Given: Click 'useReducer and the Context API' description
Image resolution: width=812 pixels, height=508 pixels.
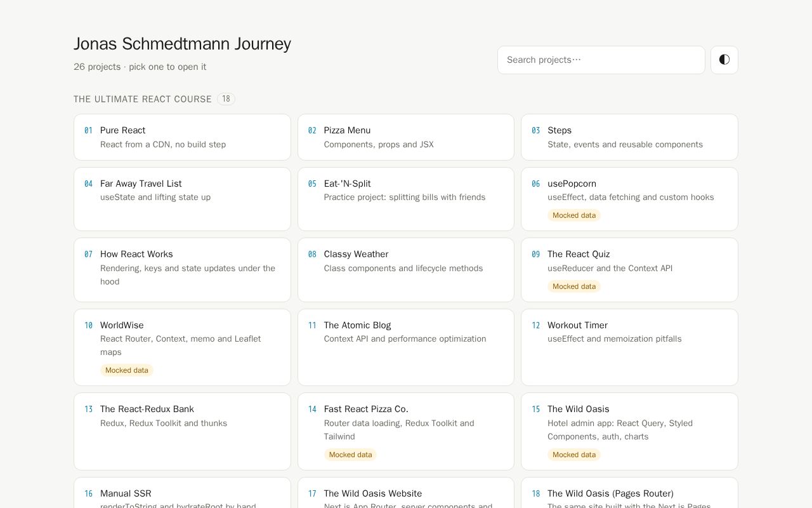Looking at the screenshot, I should click(x=610, y=268).
